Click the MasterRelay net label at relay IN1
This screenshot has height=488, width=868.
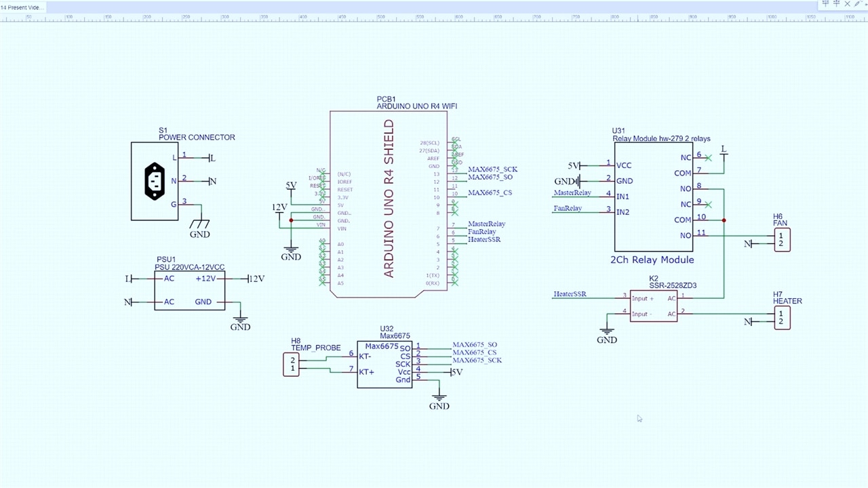point(572,193)
